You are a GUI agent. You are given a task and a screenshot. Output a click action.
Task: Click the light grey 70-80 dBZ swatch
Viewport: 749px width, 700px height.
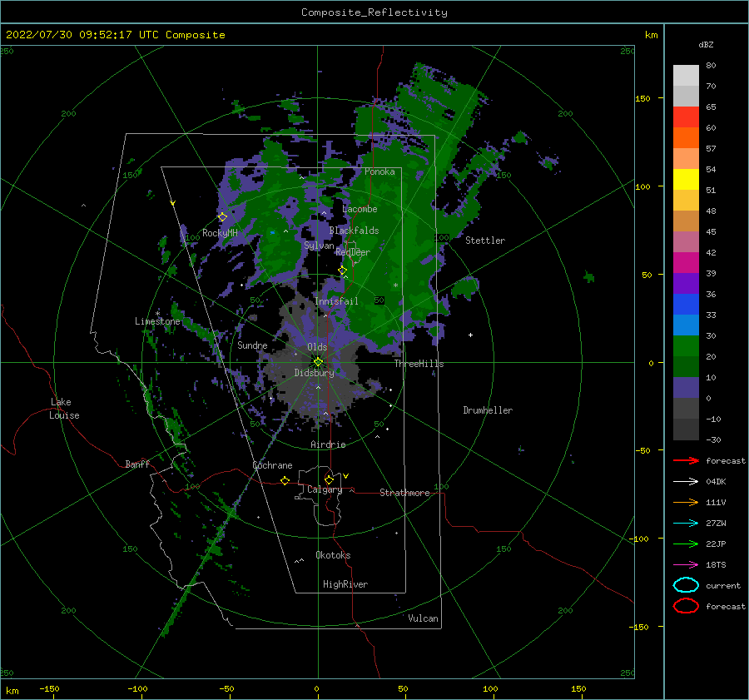(x=686, y=76)
